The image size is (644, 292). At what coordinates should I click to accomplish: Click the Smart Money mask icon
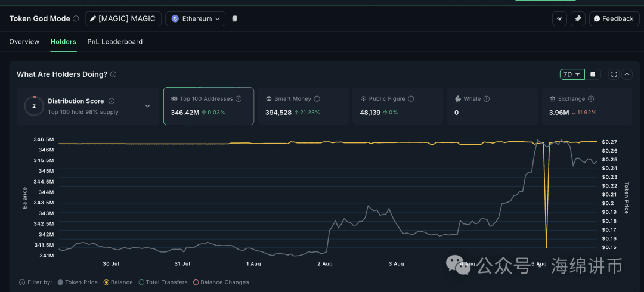pos(268,99)
